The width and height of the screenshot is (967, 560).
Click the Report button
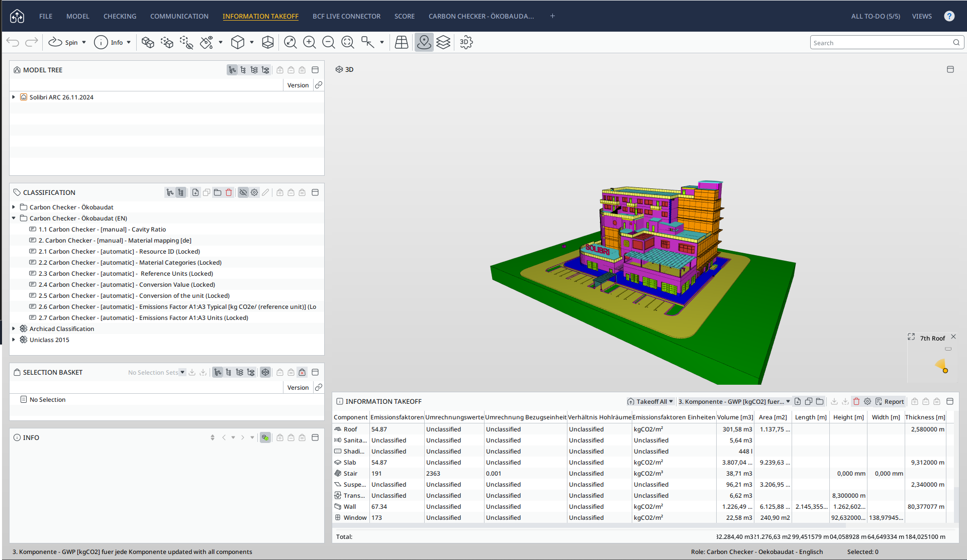(890, 401)
